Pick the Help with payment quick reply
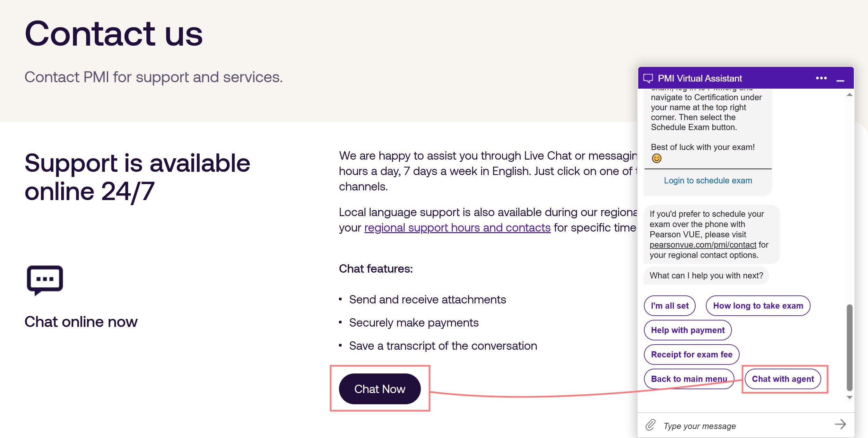The image size is (868, 438). [687, 330]
